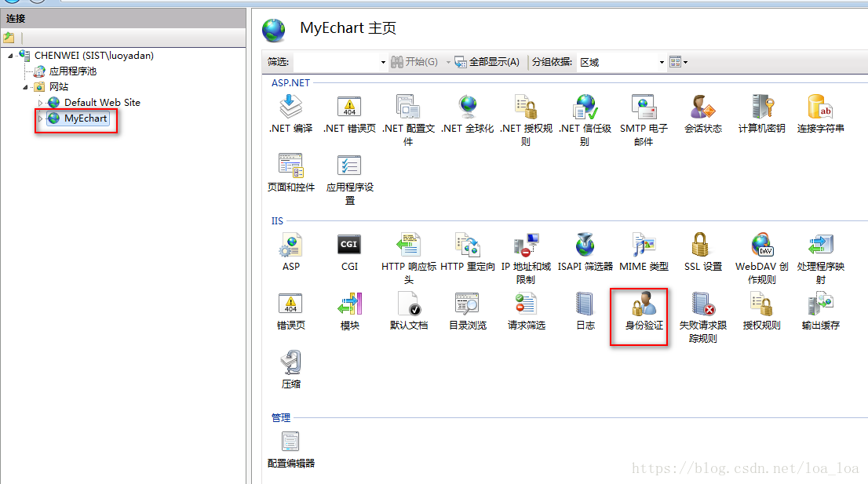Screen dimensions: 868x484
Task: Open the CGI feature
Action: click(349, 253)
